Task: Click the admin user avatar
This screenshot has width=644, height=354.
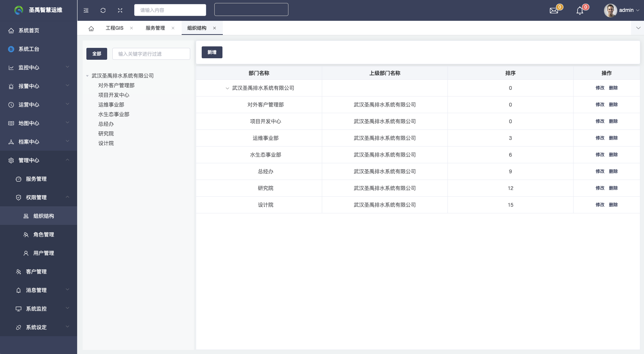Action: pos(610,10)
